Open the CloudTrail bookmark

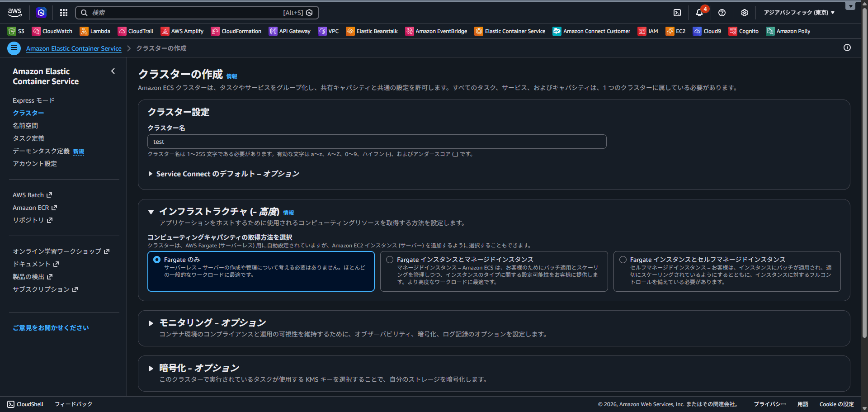pyautogui.click(x=136, y=31)
